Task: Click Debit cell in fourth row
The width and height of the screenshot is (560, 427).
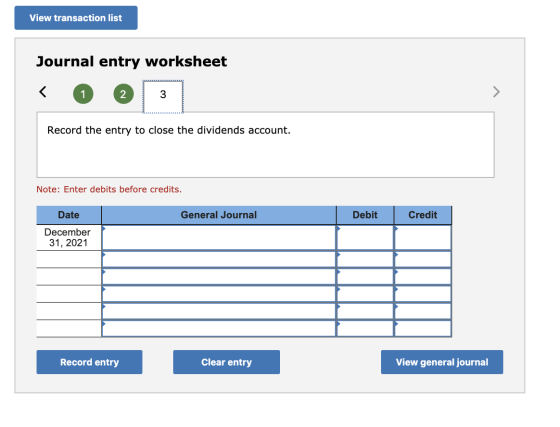Action: coord(365,294)
